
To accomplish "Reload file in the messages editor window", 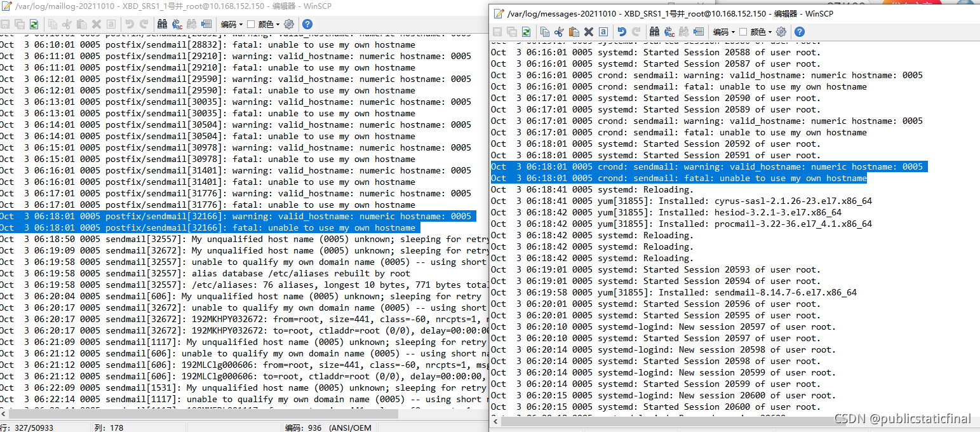I will click(x=526, y=32).
